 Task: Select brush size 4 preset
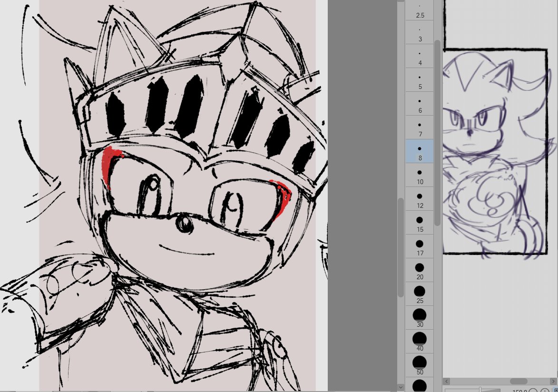coord(420,56)
